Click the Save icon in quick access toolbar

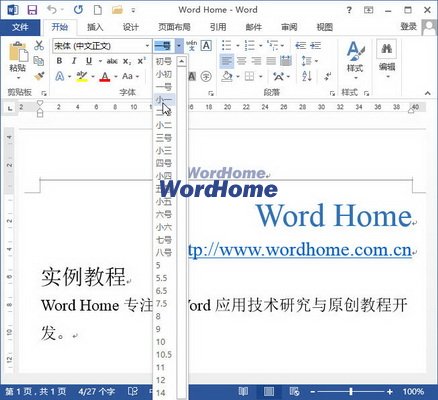[32, 10]
